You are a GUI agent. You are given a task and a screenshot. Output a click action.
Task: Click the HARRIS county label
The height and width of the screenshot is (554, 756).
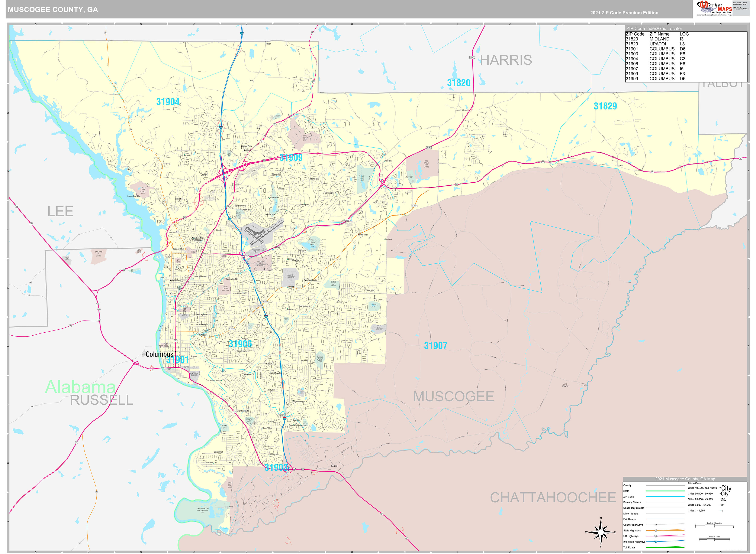[x=506, y=60]
